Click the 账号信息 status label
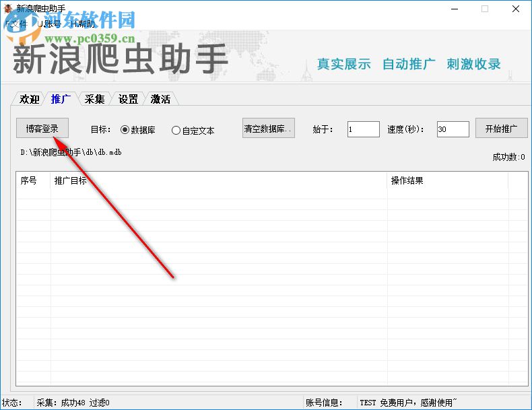The image size is (532, 410). 324,403
